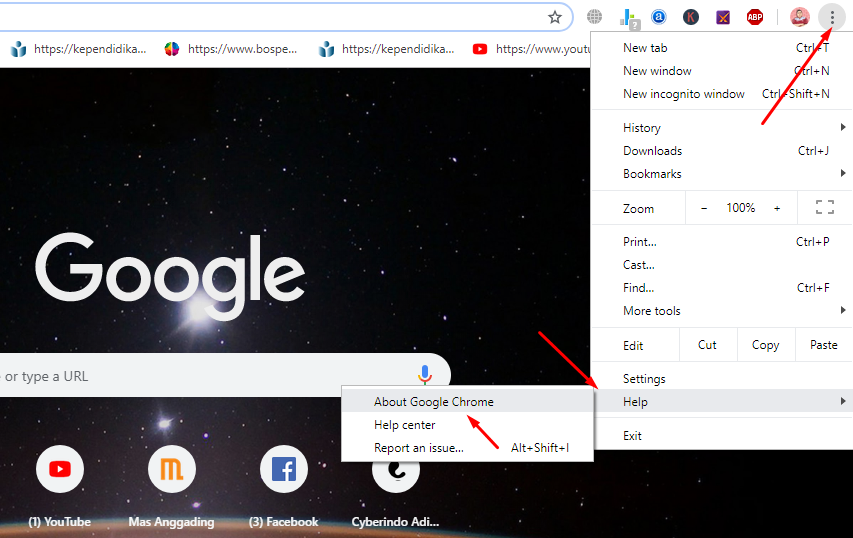Screen dimensions: 853x538
Task: Decrease zoom with minus button
Action: 704,208
